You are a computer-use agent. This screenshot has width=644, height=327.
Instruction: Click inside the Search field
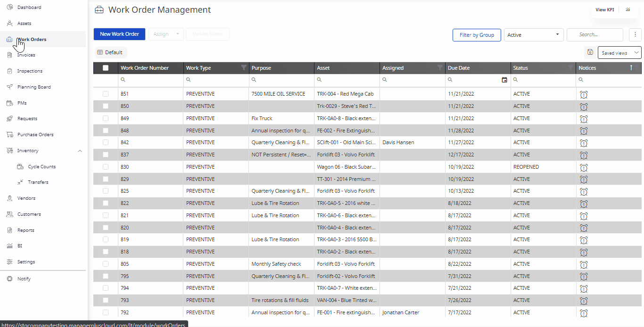(x=594, y=34)
